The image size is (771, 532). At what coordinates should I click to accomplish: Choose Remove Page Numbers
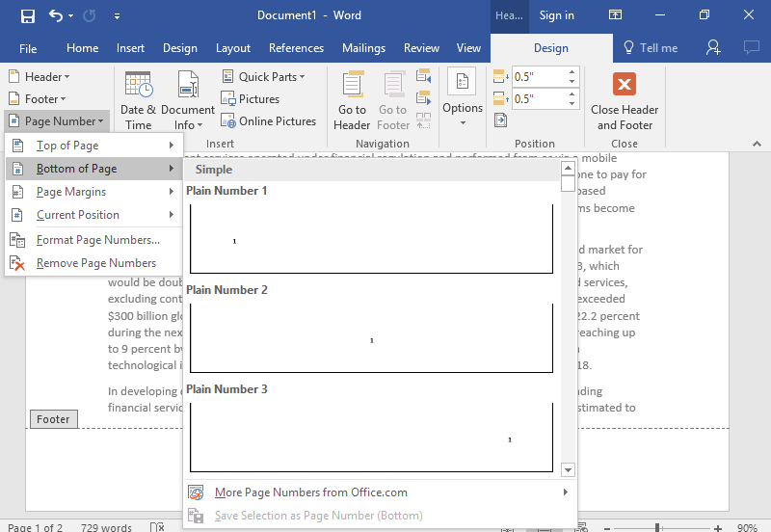95,263
